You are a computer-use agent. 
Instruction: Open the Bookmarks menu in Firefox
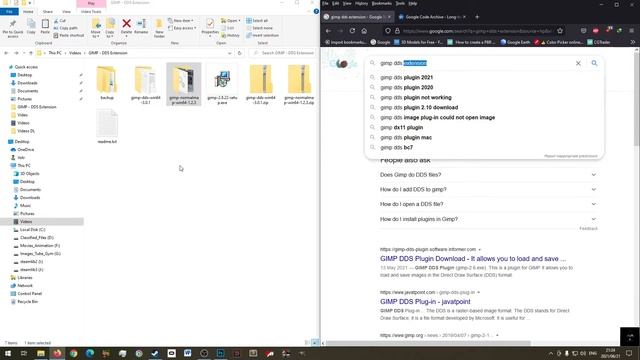click(x=382, y=4)
